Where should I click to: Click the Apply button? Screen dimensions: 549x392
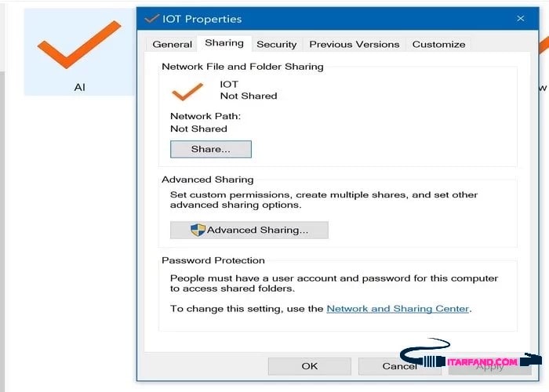click(490, 366)
